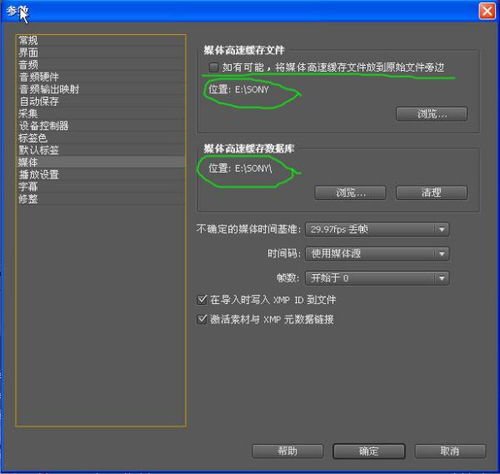Cancel changes with 取消 button
Viewport: 500px width, 474px height.
point(450,451)
